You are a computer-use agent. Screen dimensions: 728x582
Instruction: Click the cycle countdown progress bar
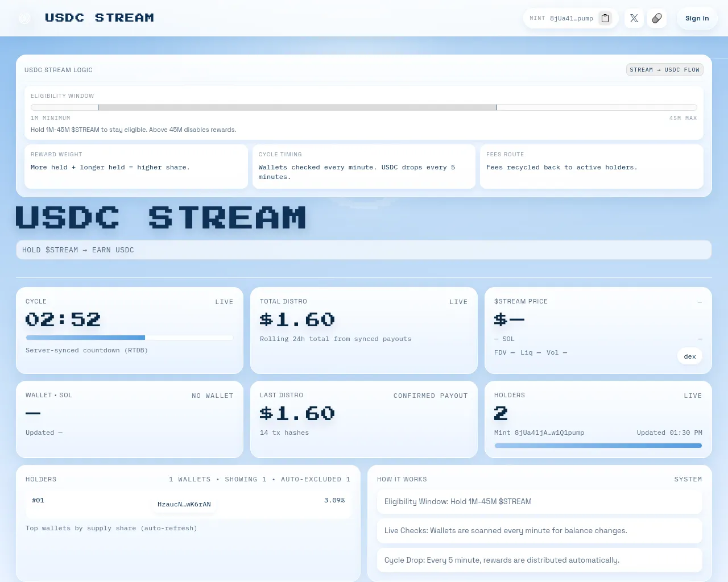coord(130,338)
